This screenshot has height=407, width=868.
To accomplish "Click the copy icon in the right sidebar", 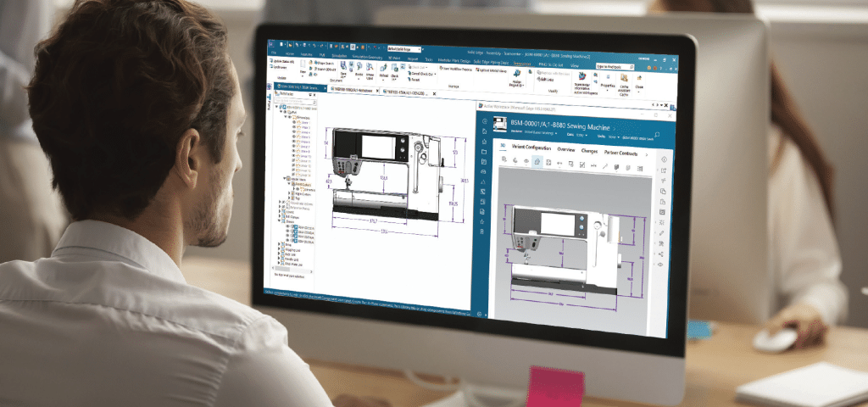I will (663, 191).
